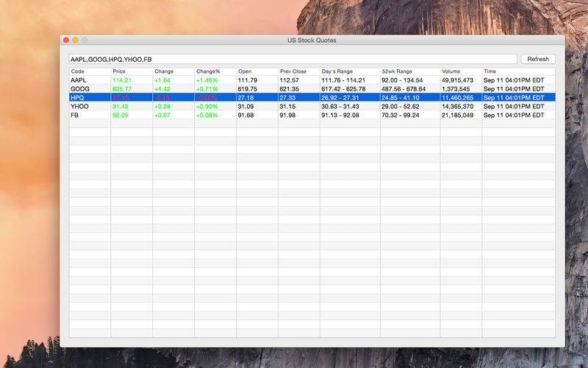Click AAPL volume 49,915,473
The height and width of the screenshot is (368, 588).
coord(457,80)
